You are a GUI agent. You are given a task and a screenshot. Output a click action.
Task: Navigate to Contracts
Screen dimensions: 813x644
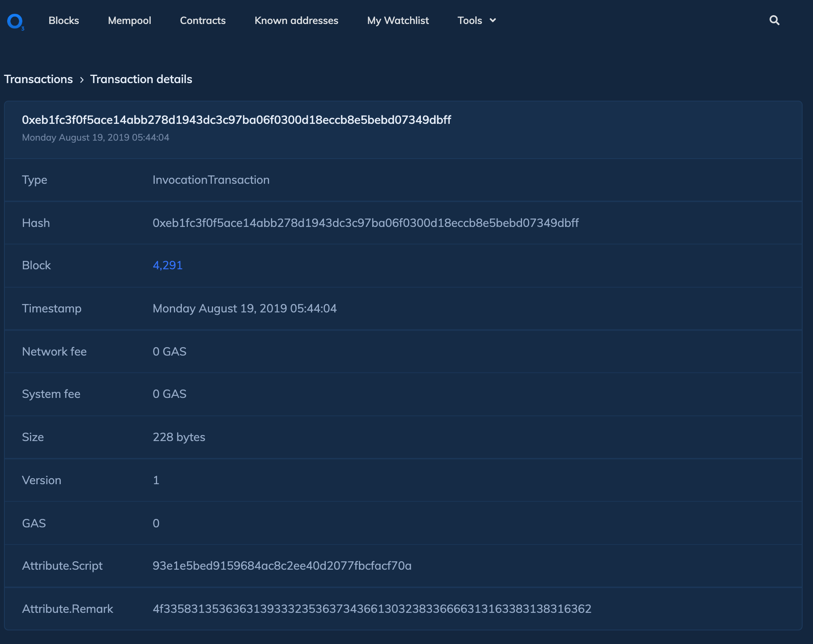203,20
